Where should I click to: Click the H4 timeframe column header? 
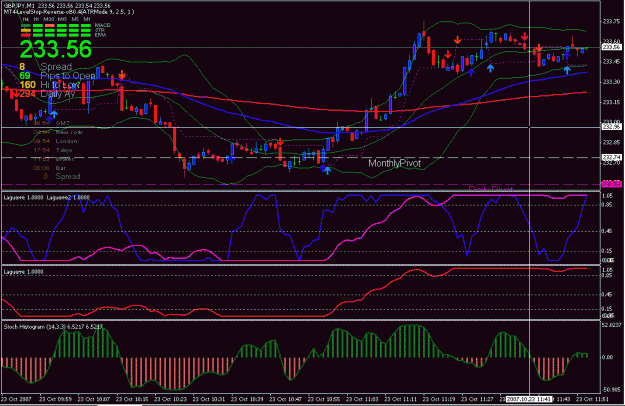(x=26, y=19)
